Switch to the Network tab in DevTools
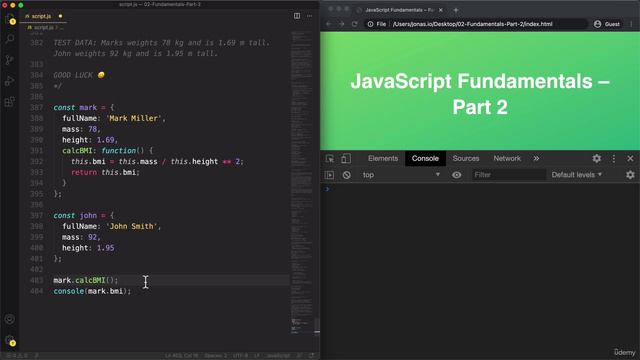Screen dimensions: 640x360 tap(507, 158)
